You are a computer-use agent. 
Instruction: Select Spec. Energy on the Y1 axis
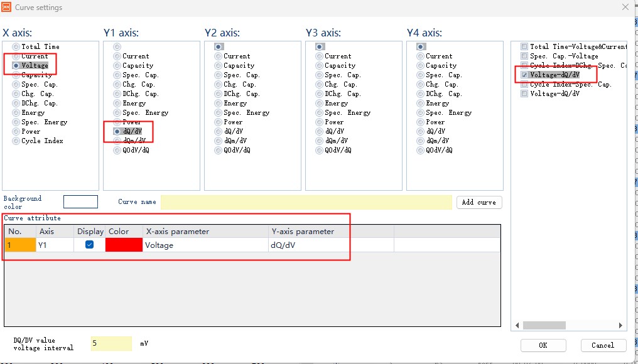click(117, 113)
